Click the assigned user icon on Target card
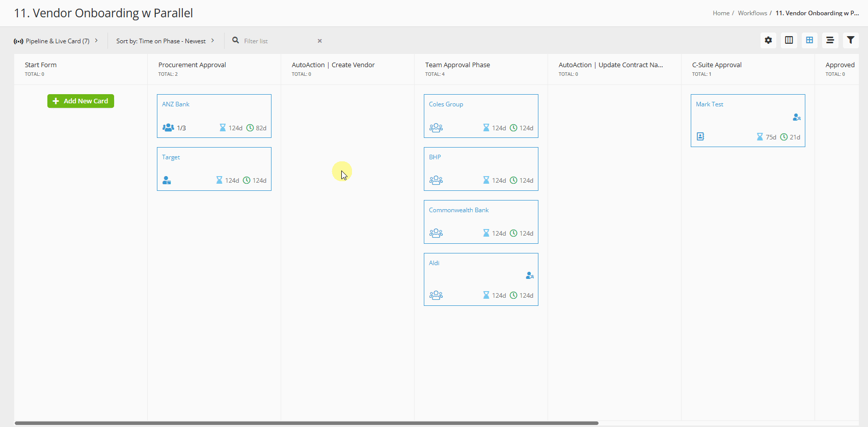The width and height of the screenshot is (868, 427). click(167, 180)
